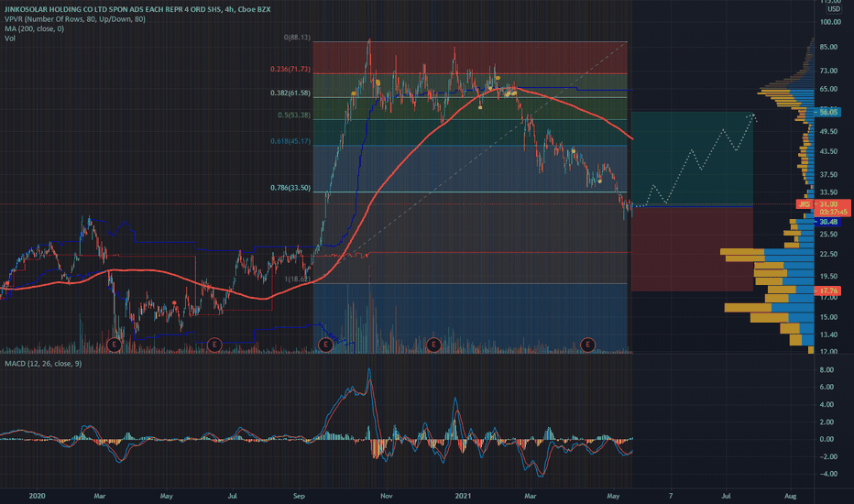Screen dimensions: 854x504
Task: Click the 2021 label on time axis
Action: click(x=463, y=496)
